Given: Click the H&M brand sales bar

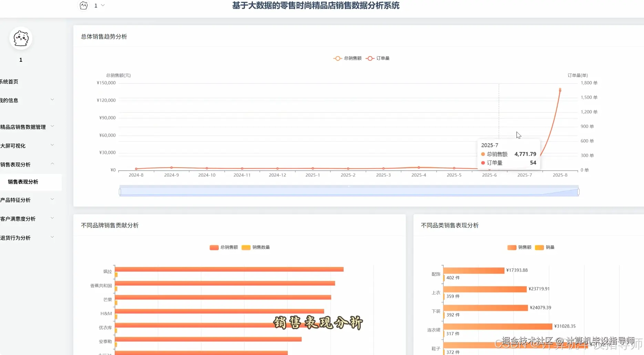Looking at the screenshot, I should point(219,311).
